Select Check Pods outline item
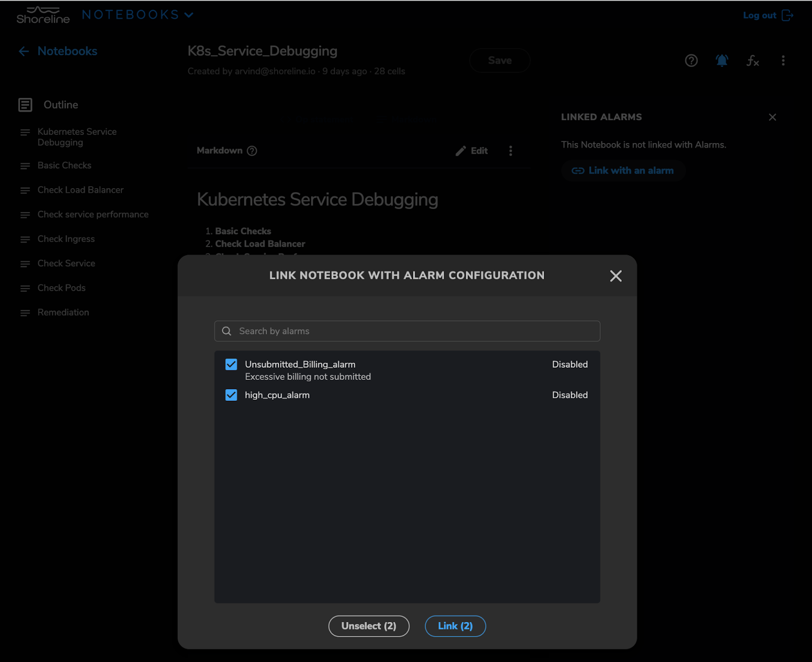Image resolution: width=812 pixels, height=662 pixels. coord(61,288)
